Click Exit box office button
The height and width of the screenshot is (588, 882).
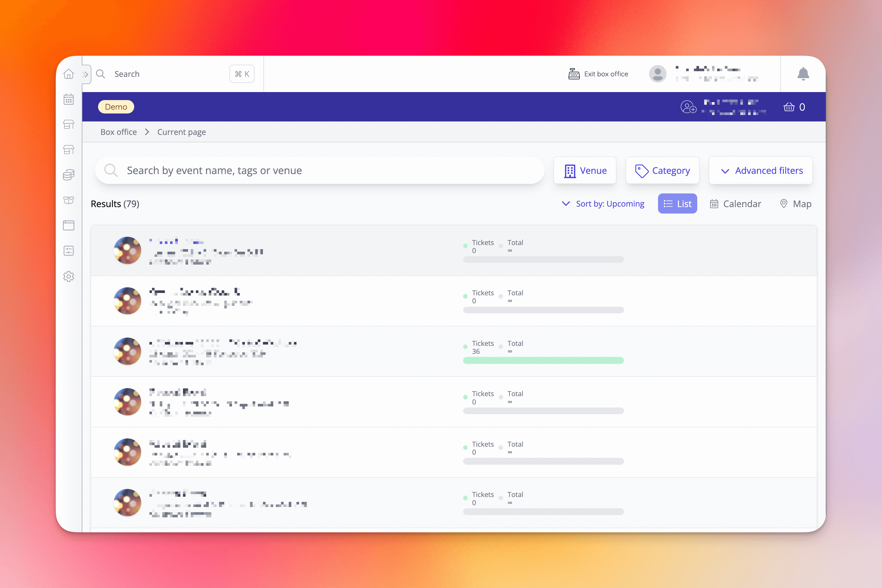(x=598, y=74)
